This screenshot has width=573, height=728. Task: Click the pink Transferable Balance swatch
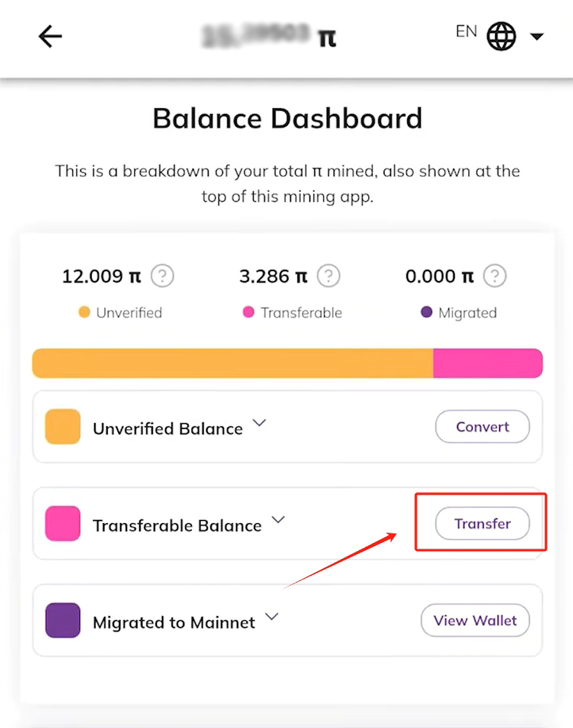click(x=62, y=524)
